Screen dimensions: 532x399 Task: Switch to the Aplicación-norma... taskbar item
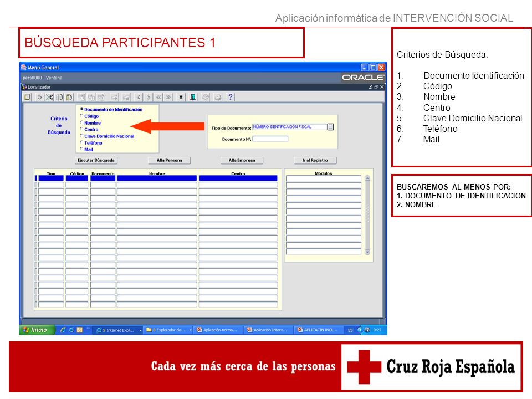point(218,330)
